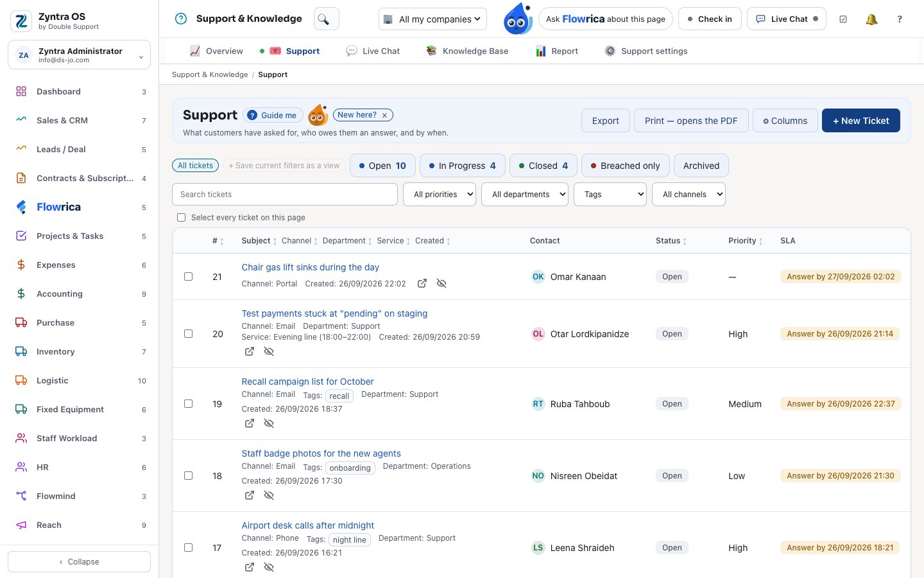Image resolution: width=924 pixels, height=578 pixels.
Task: Open the 'All departments' dropdown
Action: pyautogui.click(x=525, y=195)
